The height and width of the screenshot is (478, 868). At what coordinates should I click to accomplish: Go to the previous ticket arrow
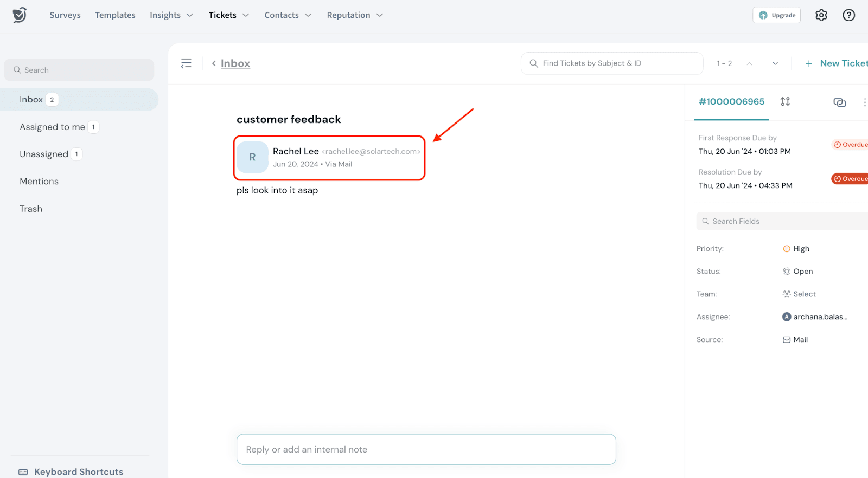[x=749, y=63]
